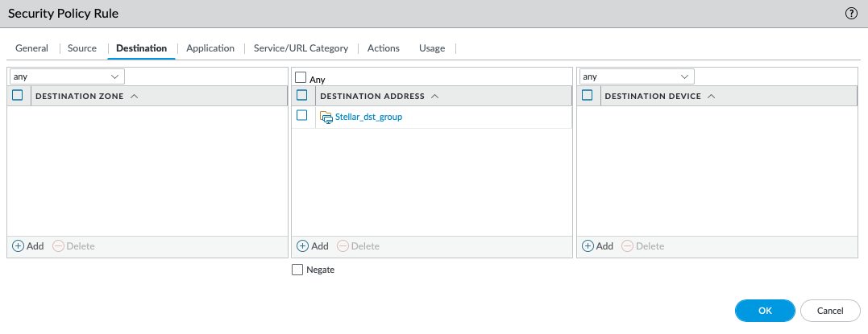Sort by Destination Address column header
This screenshot has width=868, height=334.
pyautogui.click(x=372, y=97)
